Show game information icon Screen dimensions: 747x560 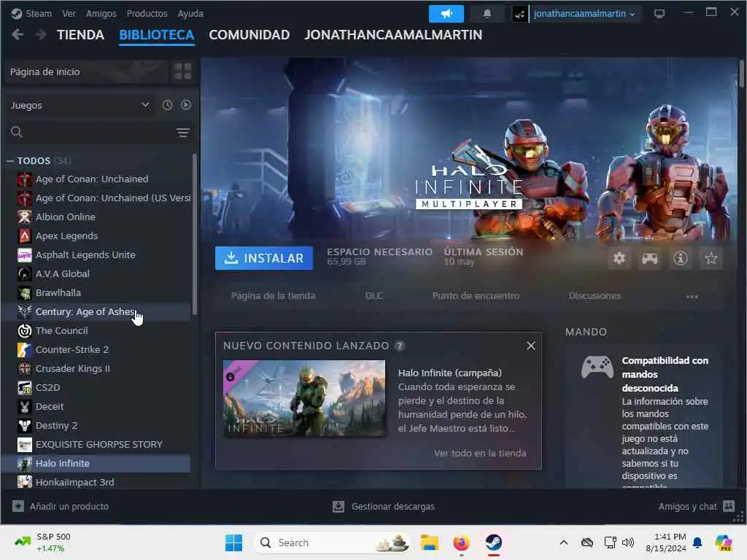point(681,259)
